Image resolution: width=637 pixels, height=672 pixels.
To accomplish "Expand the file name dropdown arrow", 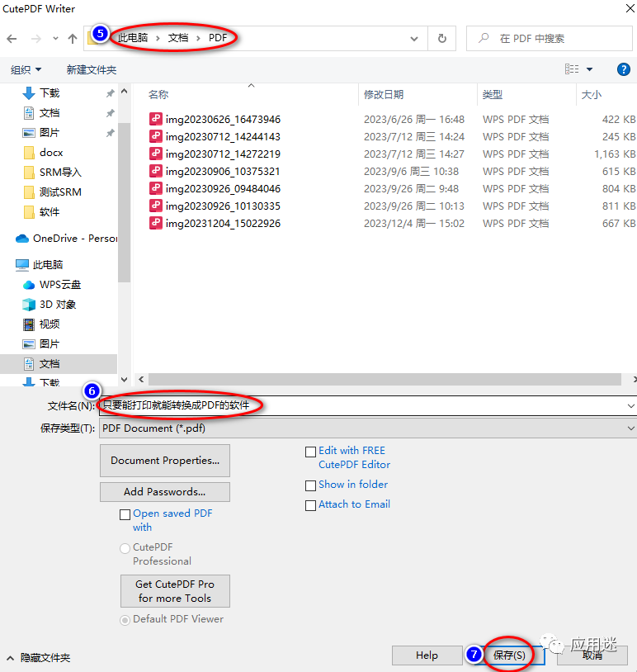I will pyautogui.click(x=630, y=405).
